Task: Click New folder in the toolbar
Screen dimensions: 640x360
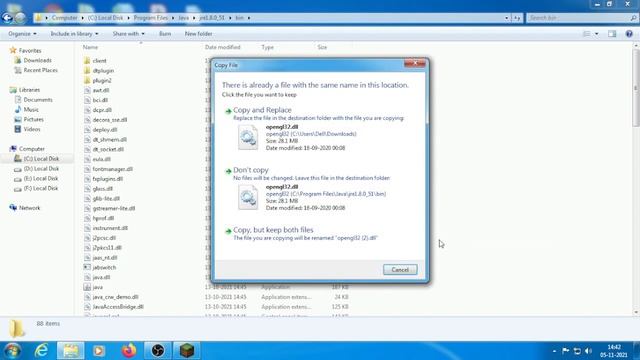Action: point(198,34)
